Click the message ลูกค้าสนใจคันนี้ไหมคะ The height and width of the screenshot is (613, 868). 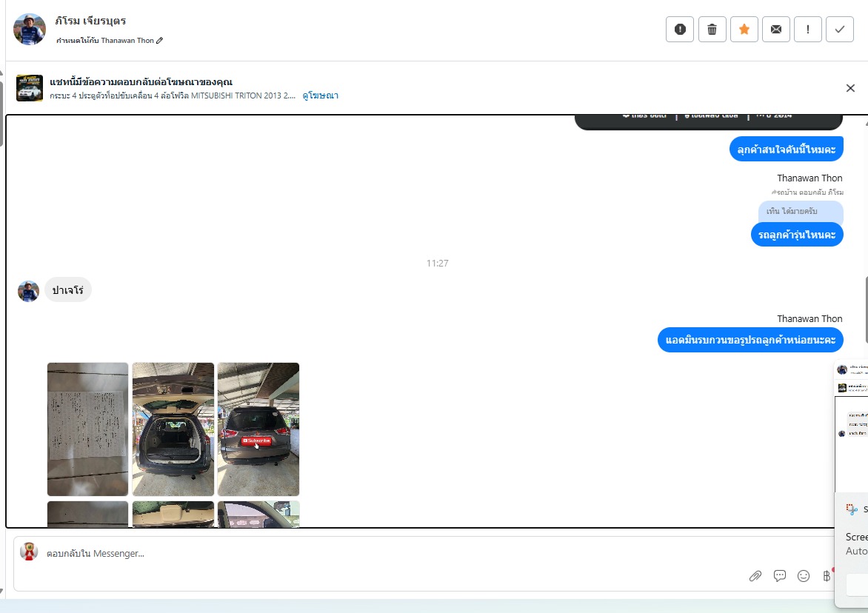click(x=786, y=150)
